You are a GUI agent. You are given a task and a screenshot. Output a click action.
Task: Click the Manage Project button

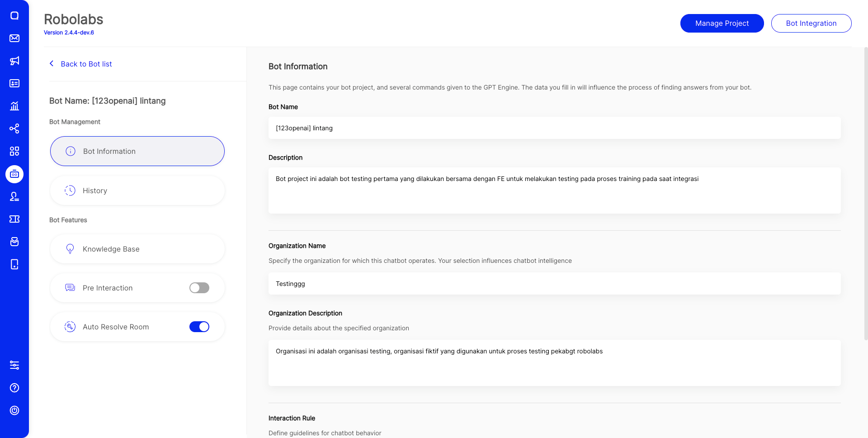pos(722,23)
